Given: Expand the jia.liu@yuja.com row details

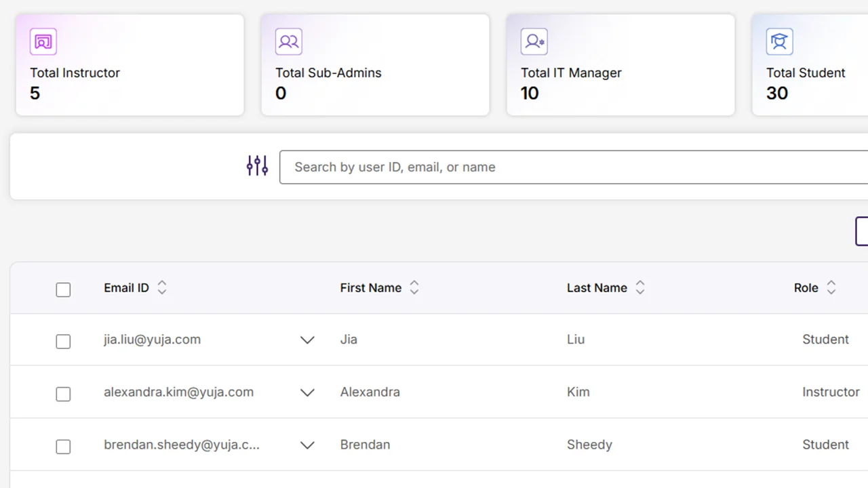Looking at the screenshot, I should tap(307, 340).
